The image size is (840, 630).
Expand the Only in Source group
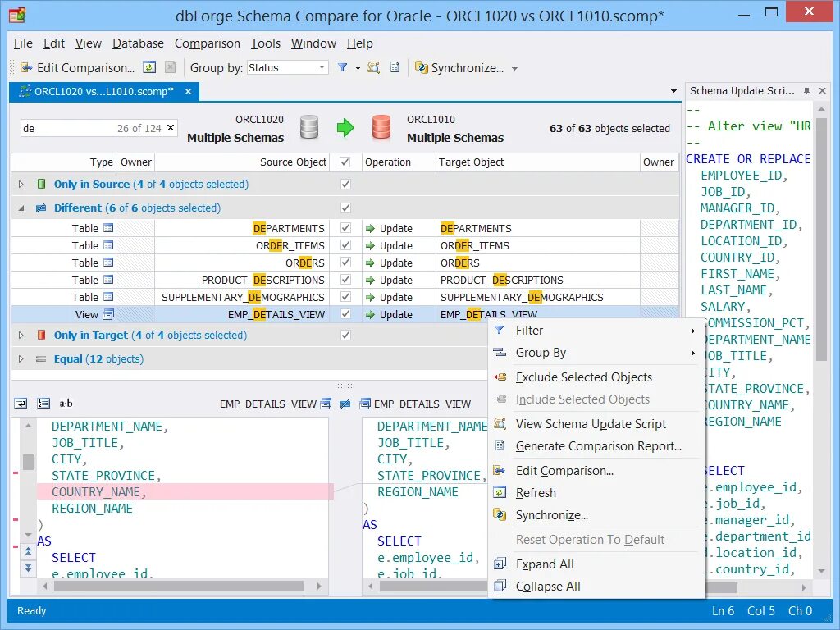(x=21, y=185)
